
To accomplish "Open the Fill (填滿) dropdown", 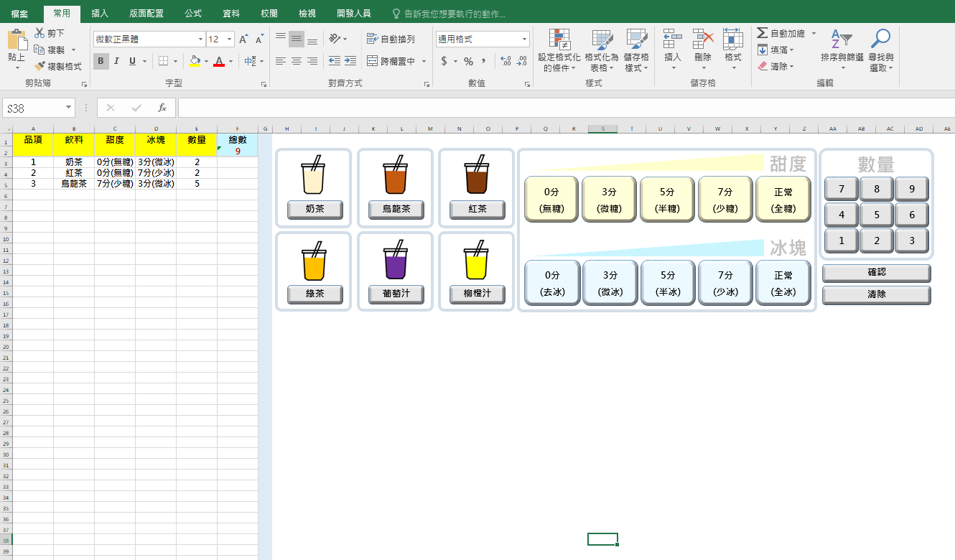I will (x=775, y=50).
